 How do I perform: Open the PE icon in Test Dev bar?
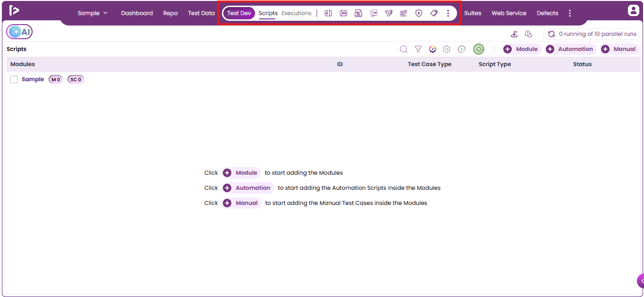pyautogui.click(x=343, y=13)
